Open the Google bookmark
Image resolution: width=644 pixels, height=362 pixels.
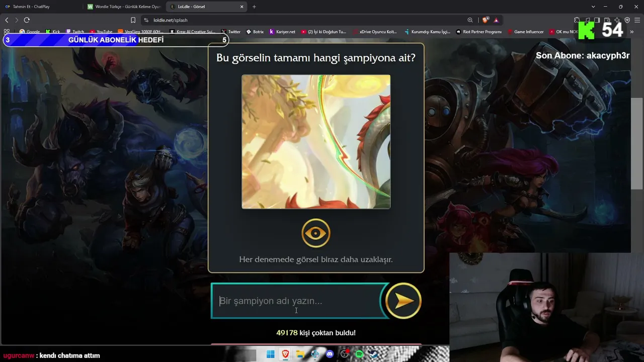[x=30, y=32]
